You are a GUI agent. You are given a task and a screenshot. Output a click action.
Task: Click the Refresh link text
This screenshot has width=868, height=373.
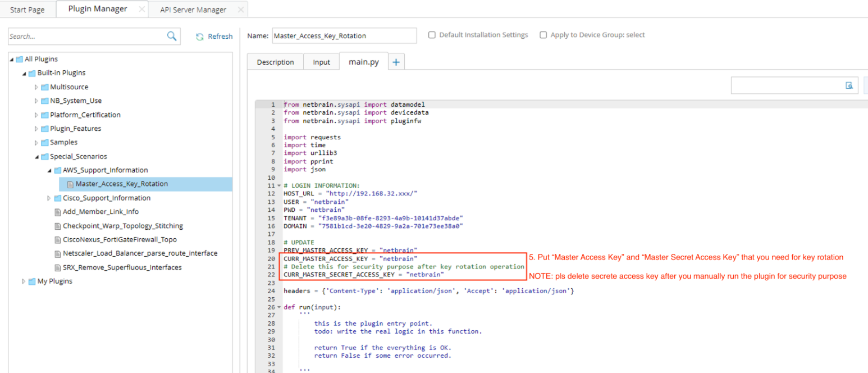click(220, 37)
